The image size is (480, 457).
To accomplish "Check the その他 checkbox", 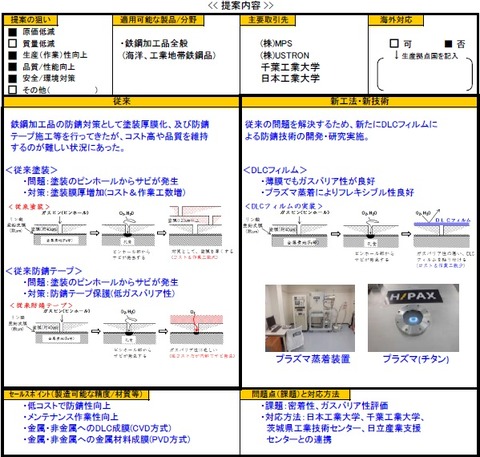I will tap(12, 90).
